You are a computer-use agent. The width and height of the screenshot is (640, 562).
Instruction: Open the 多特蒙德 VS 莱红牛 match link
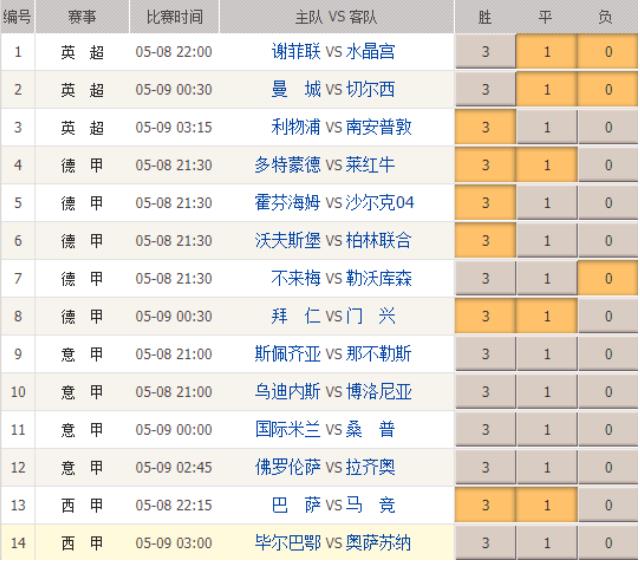325,165
